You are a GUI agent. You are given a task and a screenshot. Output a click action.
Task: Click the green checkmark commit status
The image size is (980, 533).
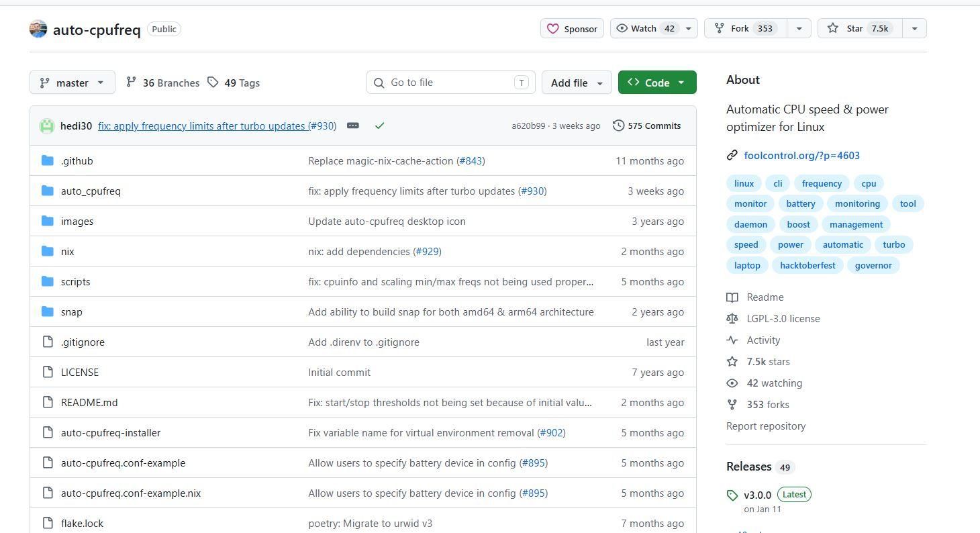[380, 126]
